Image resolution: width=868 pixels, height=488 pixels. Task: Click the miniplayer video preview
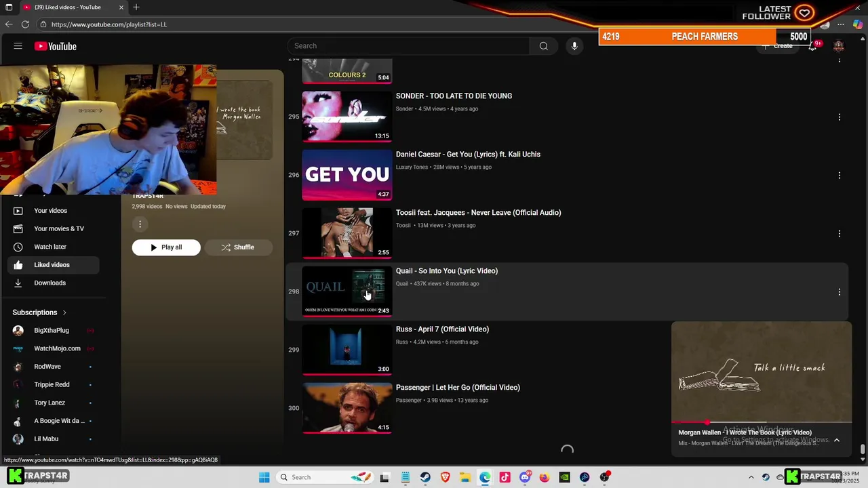point(762,372)
